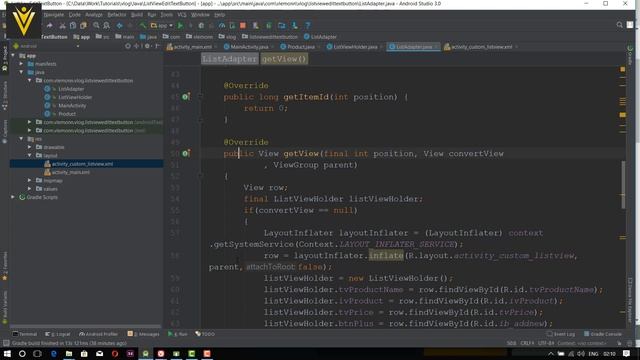The width and height of the screenshot is (640, 360).
Task: Open the Code menu
Action: [x=74, y=15]
